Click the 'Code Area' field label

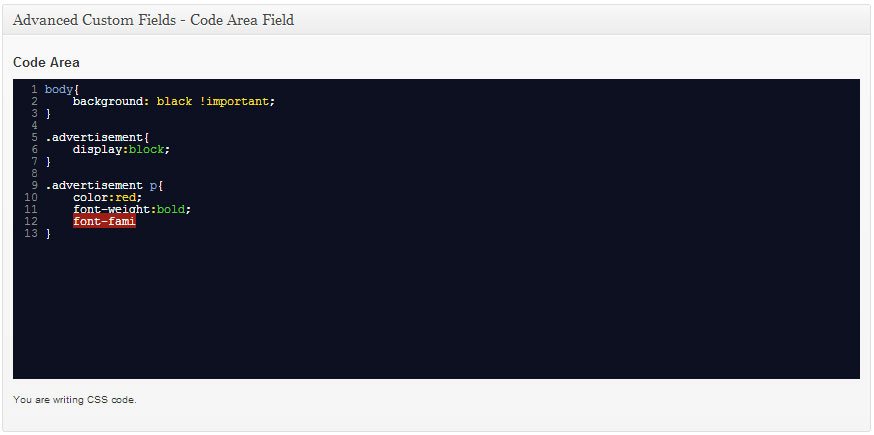(x=46, y=62)
